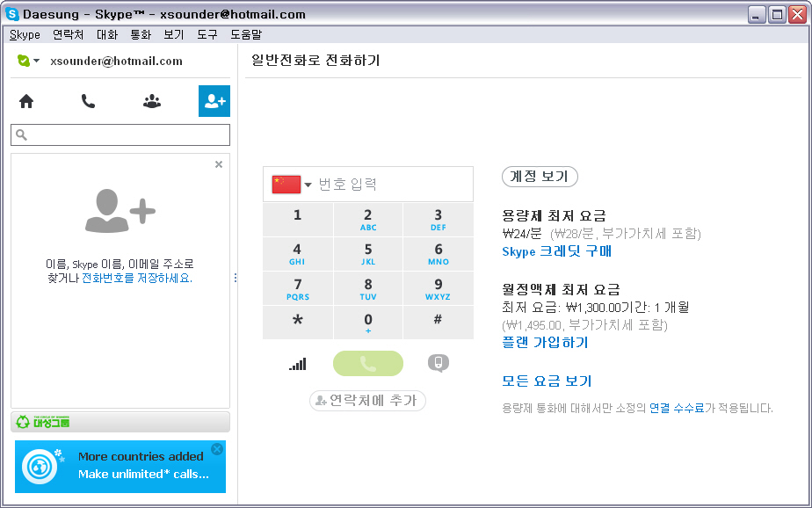Dial digit 4 GHI on keypad

click(298, 254)
